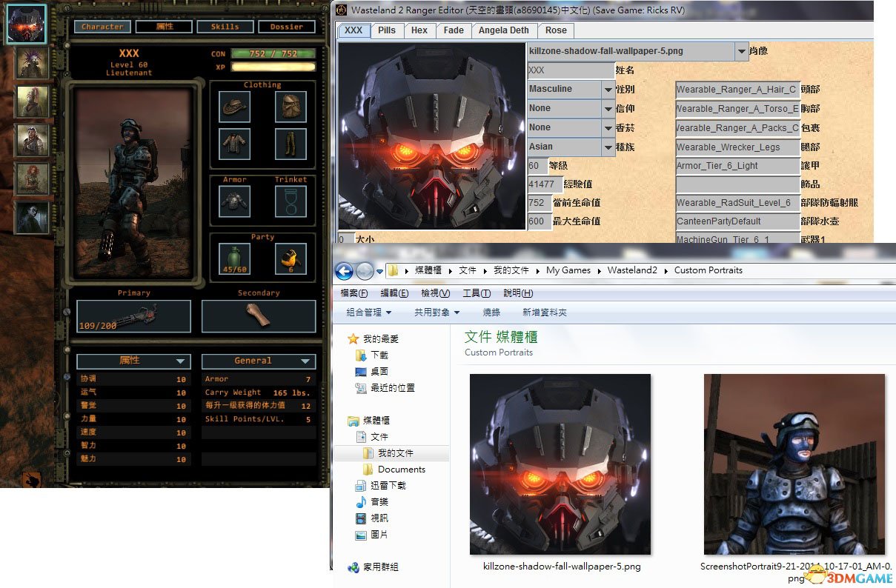This screenshot has width=896, height=588.
Task: Switch to the Pills tab in editor
Action: tap(387, 30)
